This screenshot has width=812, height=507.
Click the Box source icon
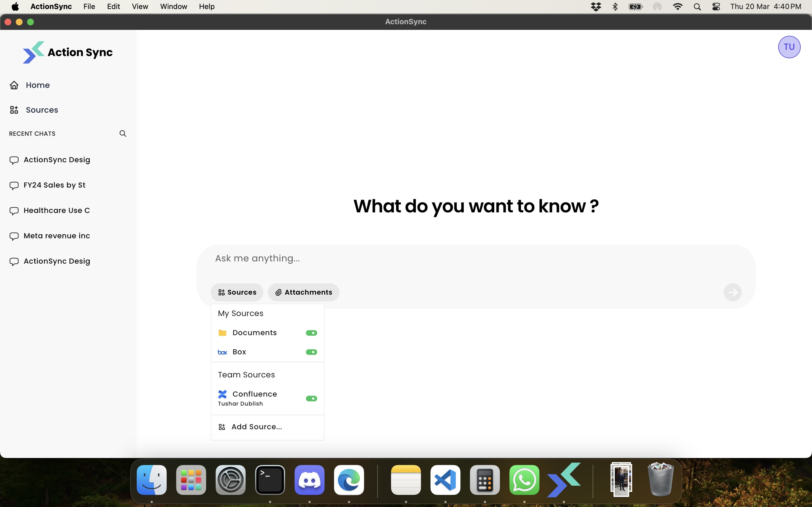[222, 352]
